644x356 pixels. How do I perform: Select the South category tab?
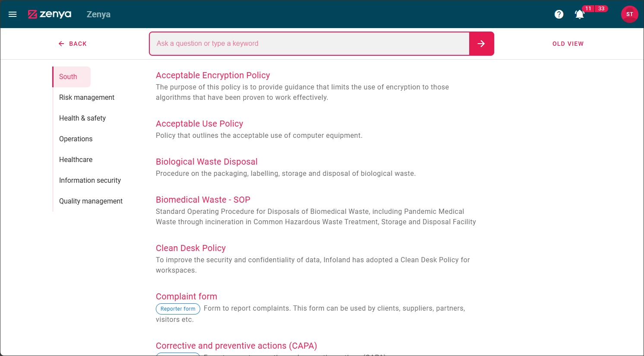click(68, 77)
